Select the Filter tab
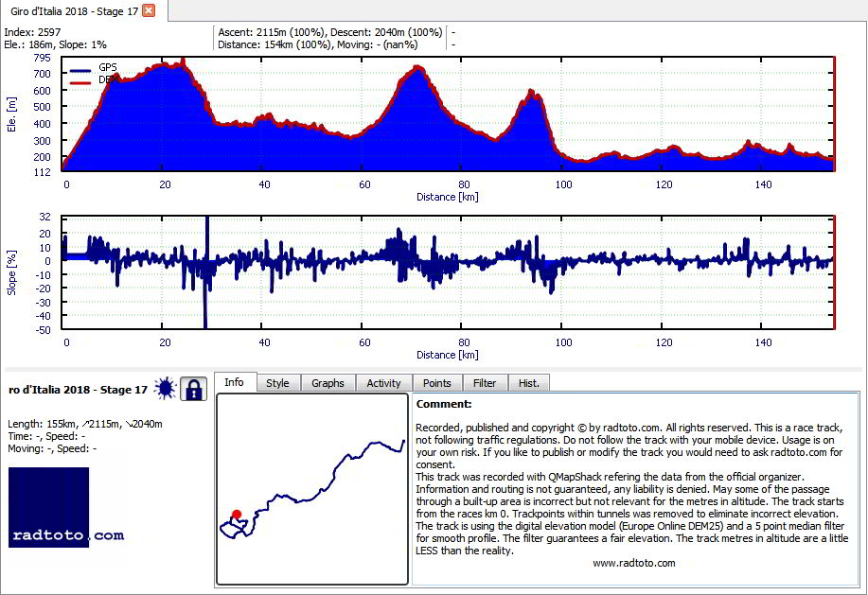The height and width of the screenshot is (595, 868). [485, 383]
